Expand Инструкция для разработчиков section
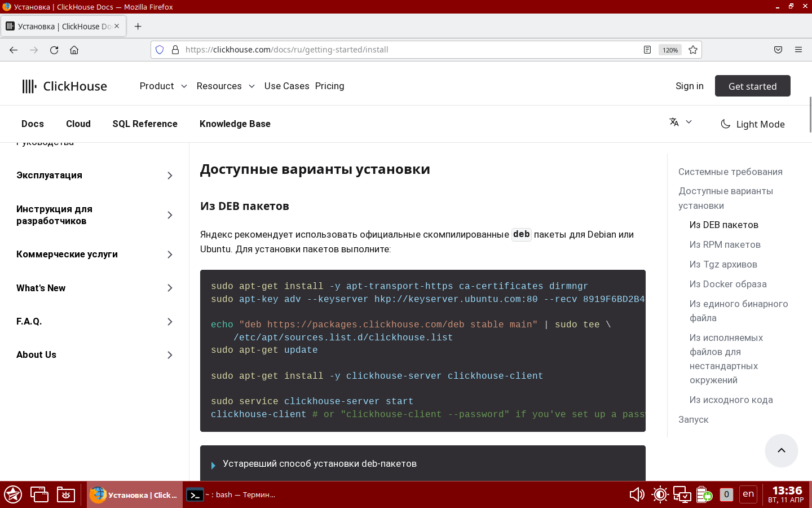Screen dimensions: 812x508 click(x=95, y=215)
